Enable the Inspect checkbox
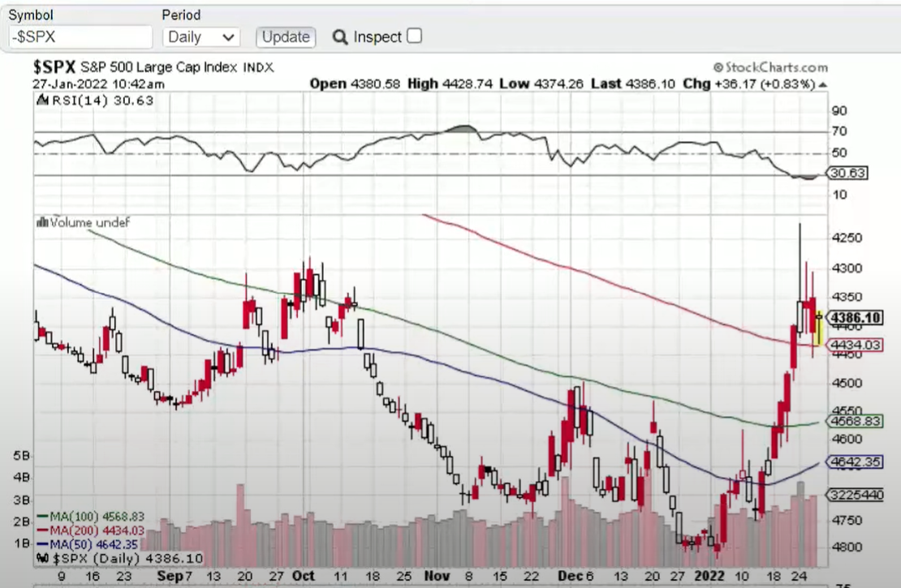This screenshot has height=588, width=901. (414, 36)
